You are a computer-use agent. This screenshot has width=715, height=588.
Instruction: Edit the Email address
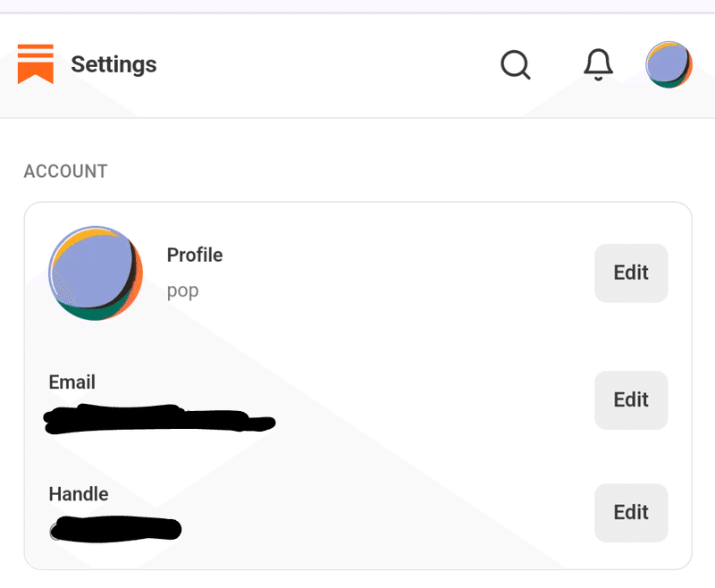(x=631, y=400)
